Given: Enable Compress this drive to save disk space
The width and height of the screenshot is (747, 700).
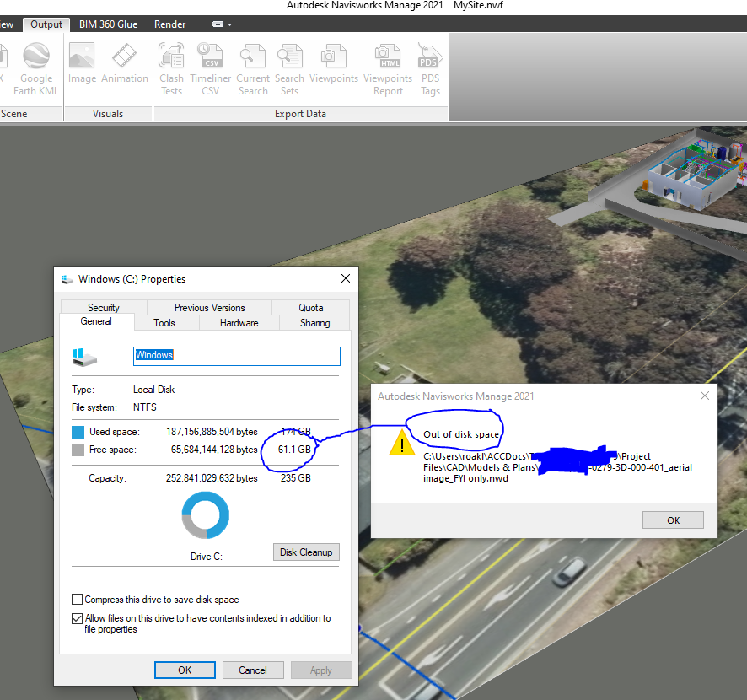Looking at the screenshot, I should 77,599.
